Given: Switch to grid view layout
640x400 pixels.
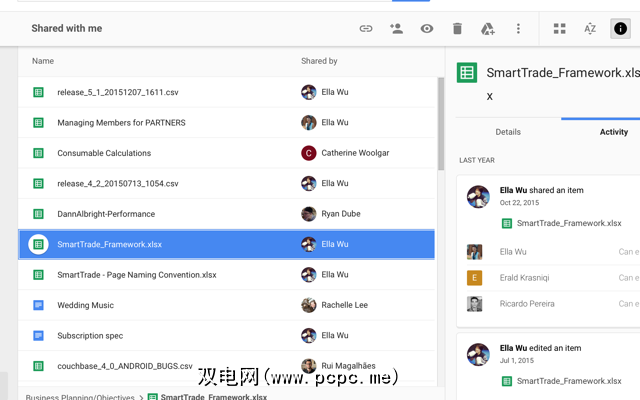Looking at the screenshot, I should point(560,29).
